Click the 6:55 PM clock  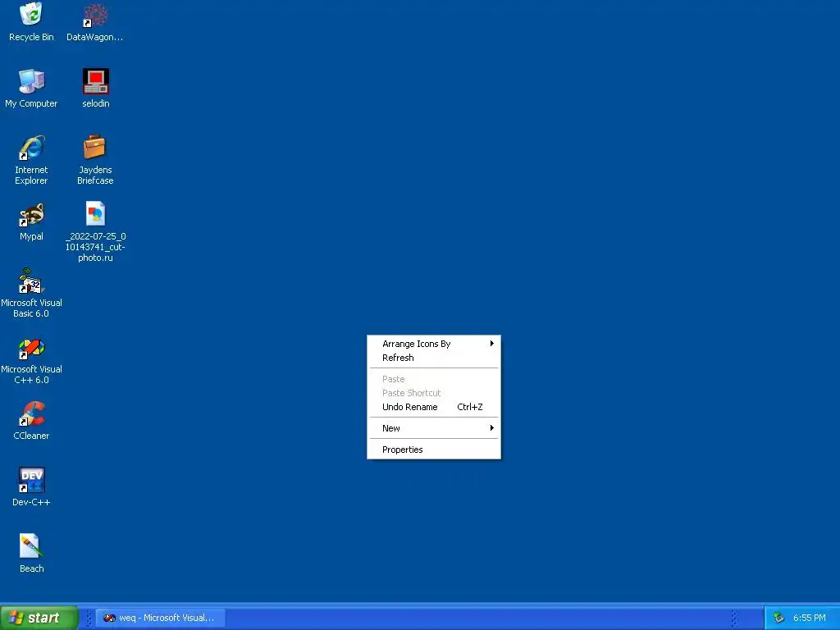pos(810,619)
